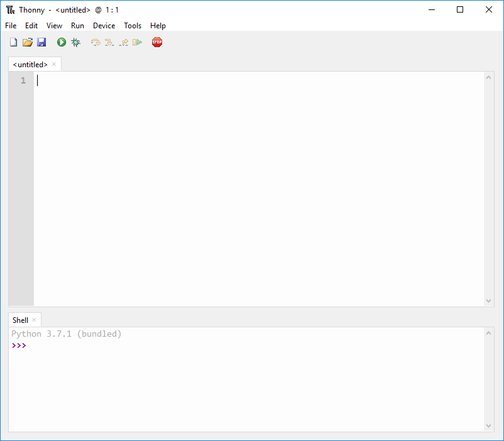Select the Step Into debug icon
504x441 pixels.
109,42
